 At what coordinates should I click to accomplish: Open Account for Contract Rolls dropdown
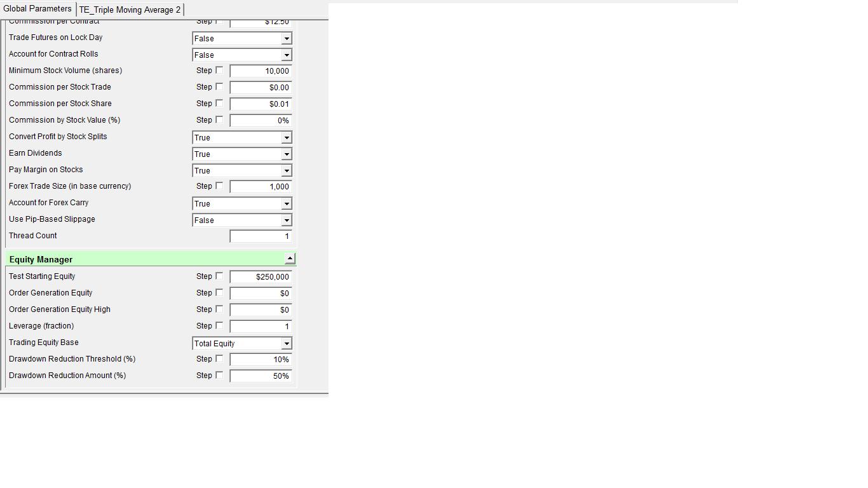[286, 55]
